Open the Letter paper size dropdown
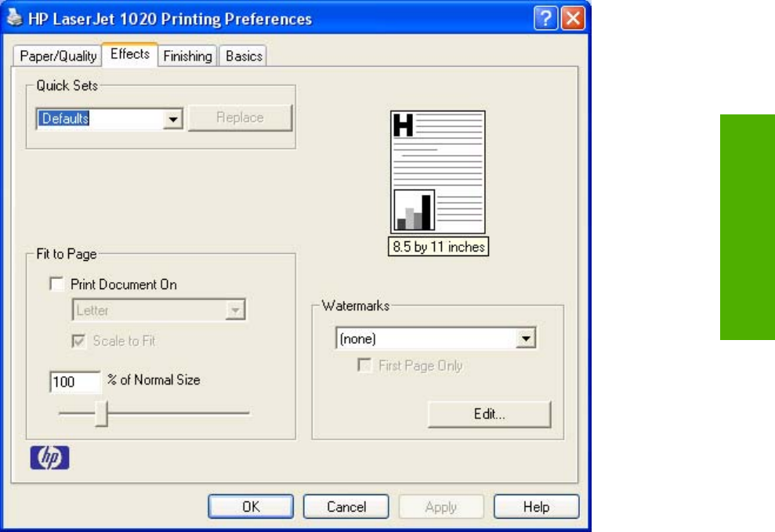The image size is (775, 532). [x=158, y=310]
